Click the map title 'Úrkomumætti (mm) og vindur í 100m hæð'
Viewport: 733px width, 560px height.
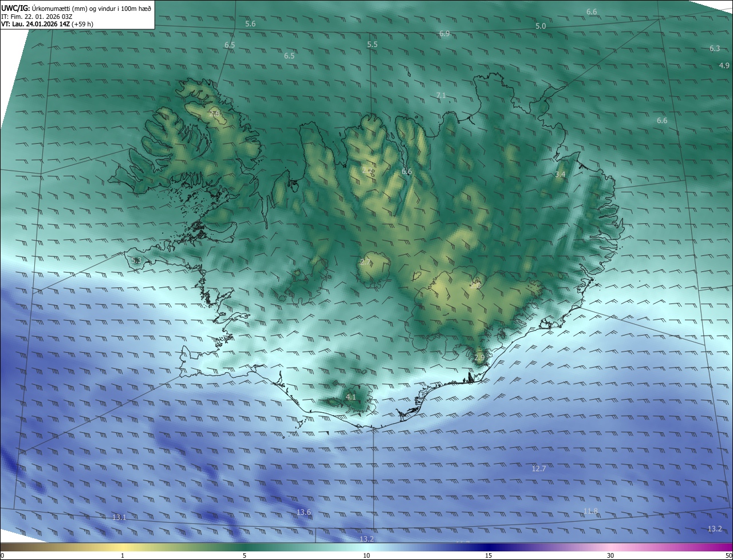[91, 8]
